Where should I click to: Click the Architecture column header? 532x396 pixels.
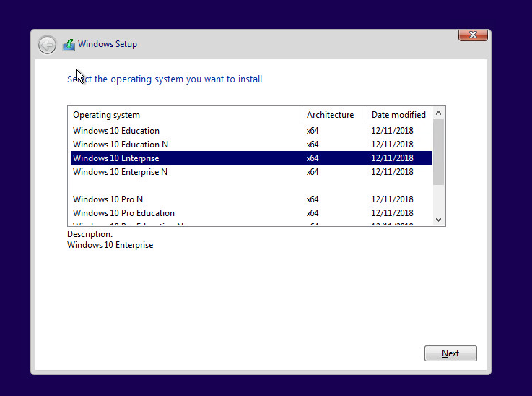pos(334,115)
